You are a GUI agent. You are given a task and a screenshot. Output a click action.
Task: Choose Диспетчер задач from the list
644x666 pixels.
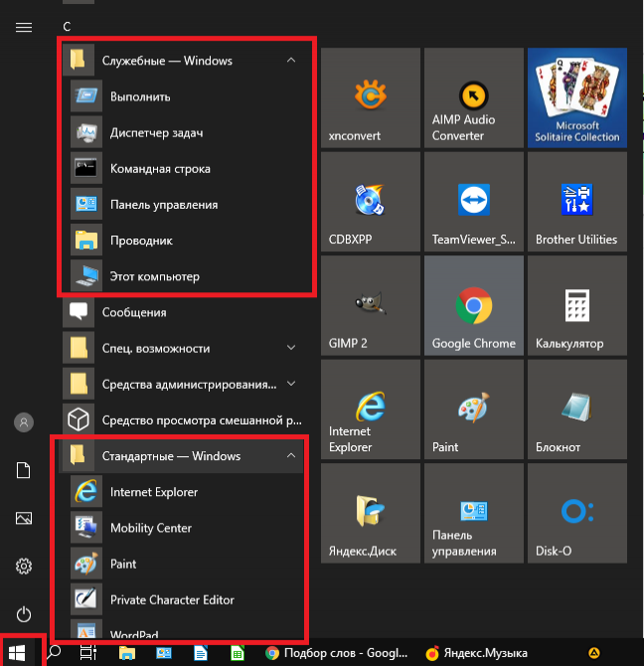(156, 133)
